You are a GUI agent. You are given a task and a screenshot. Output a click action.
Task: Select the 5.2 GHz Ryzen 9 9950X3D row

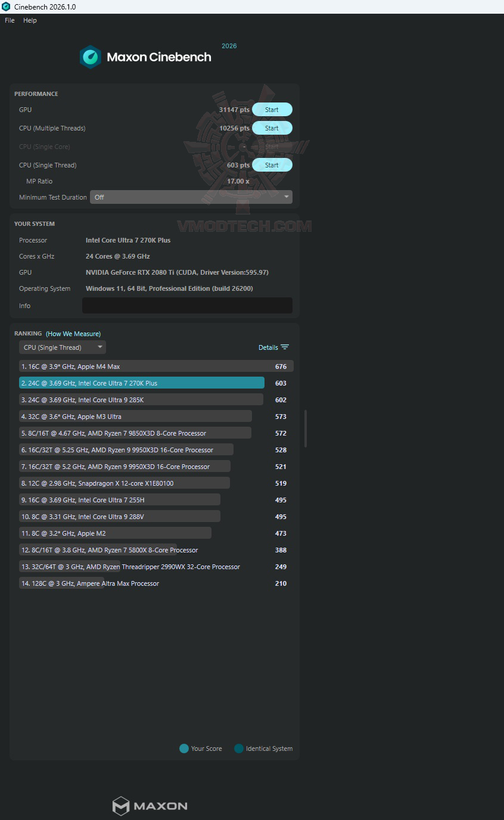156,467
